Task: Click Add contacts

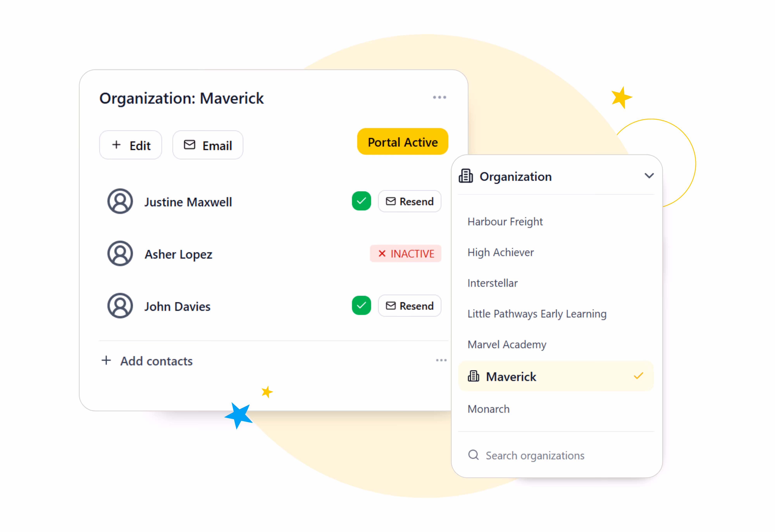Action: click(x=147, y=361)
